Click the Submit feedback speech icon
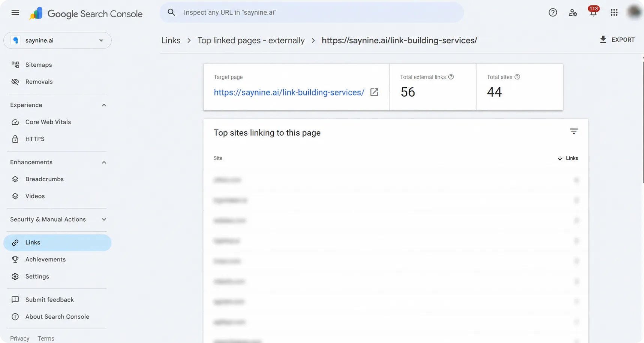The height and width of the screenshot is (343, 644). tap(15, 300)
